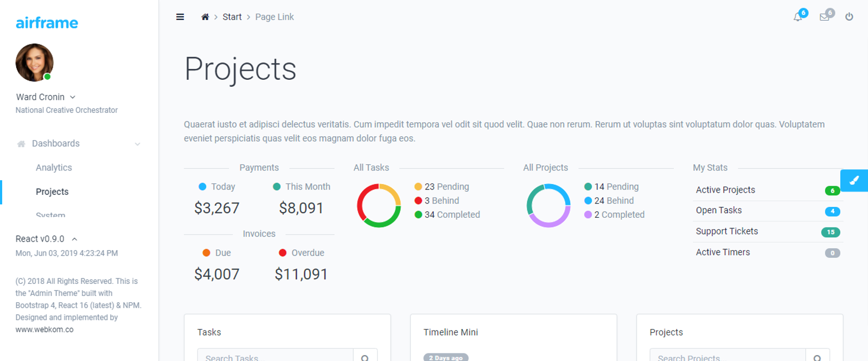Click the Page Link breadcrumb
Image resolution: width=868 pixels, height=361 pixels.
pyautogui.click(x=275, y=17)
